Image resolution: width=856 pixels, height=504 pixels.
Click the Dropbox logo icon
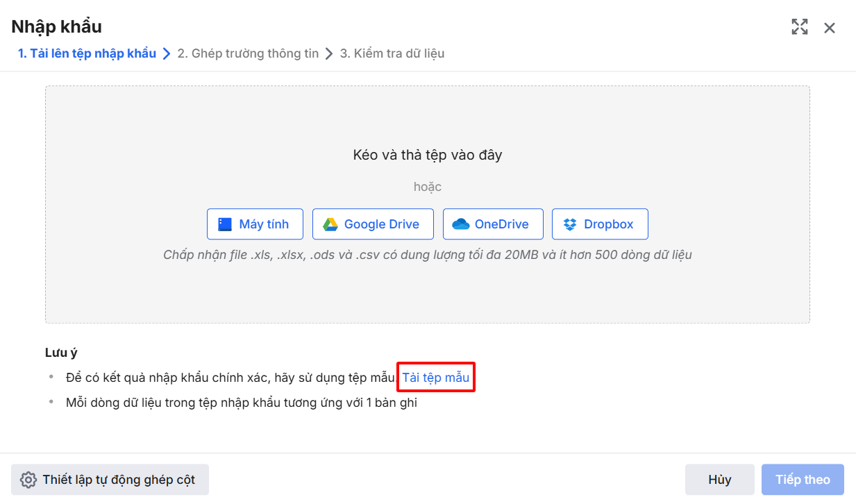click(x=570, y=224)
